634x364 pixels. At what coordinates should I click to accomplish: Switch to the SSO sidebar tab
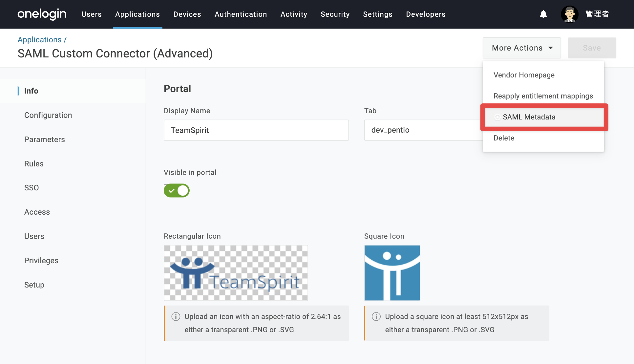pos(32,188)
